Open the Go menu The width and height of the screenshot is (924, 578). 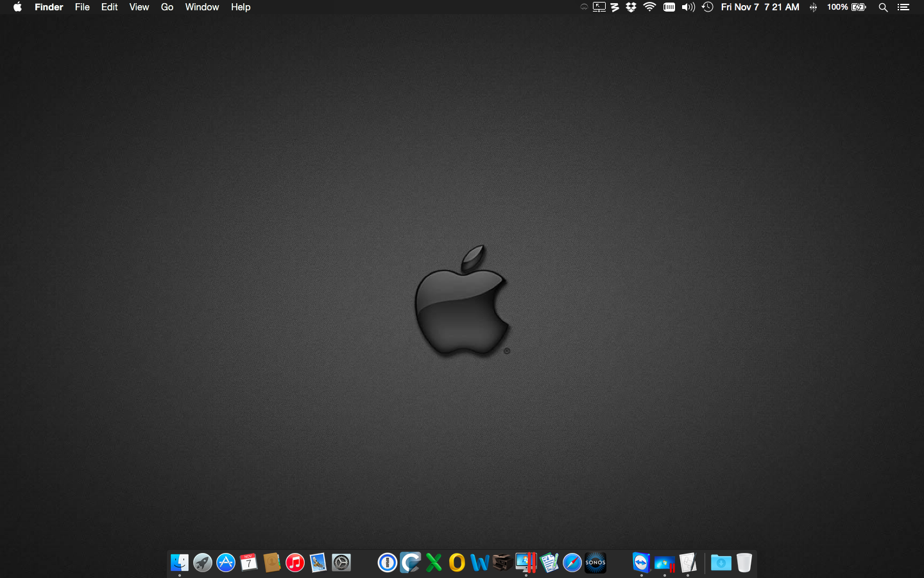click(x=167, y=7)
